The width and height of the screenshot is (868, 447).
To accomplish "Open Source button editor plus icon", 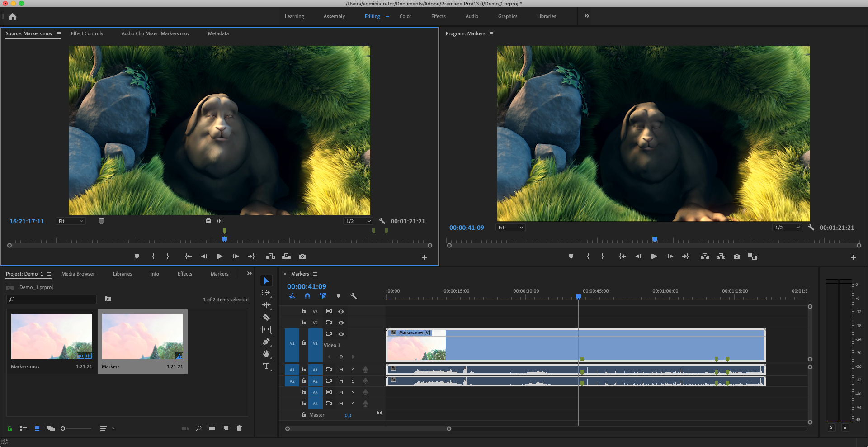I will (x=424, y=257).
